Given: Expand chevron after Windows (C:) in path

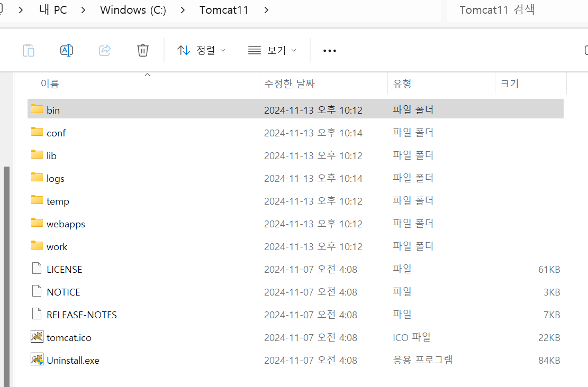Looking at the screenshot, I should [x=183, y=10].
